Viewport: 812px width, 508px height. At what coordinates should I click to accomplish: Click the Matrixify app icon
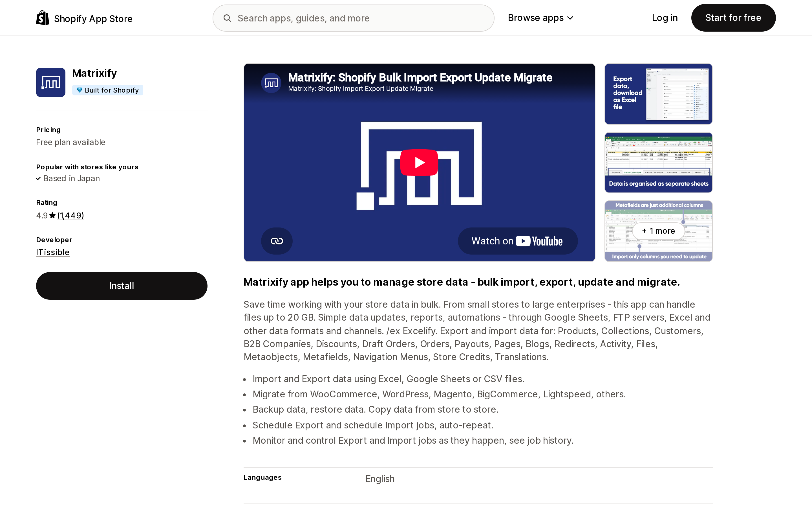coord(51,82)
